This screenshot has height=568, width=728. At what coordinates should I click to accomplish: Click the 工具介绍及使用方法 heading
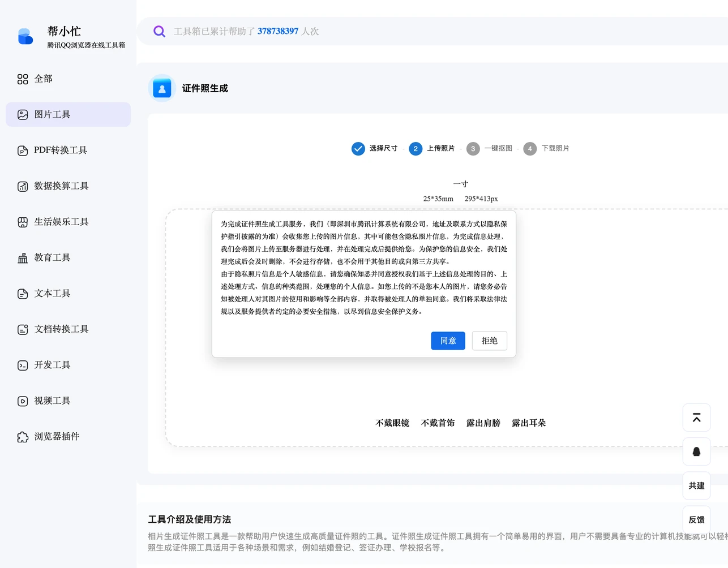point(190,519)
